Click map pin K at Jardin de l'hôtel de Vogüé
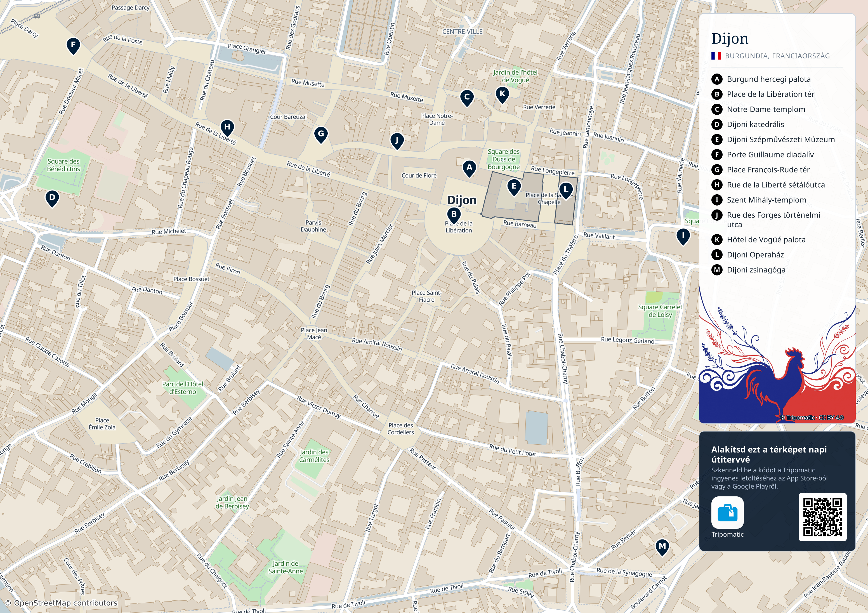This screenshot has width=868, height=613. point(502,95)
